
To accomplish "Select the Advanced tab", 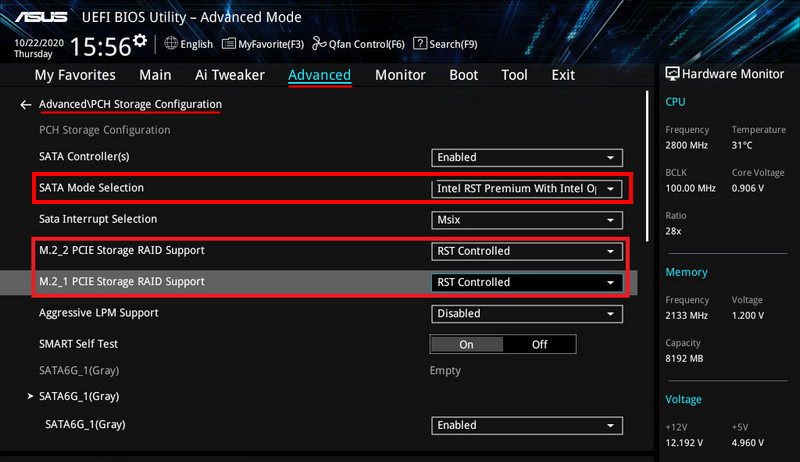I will pyautogui.click(x=319, y=75).
